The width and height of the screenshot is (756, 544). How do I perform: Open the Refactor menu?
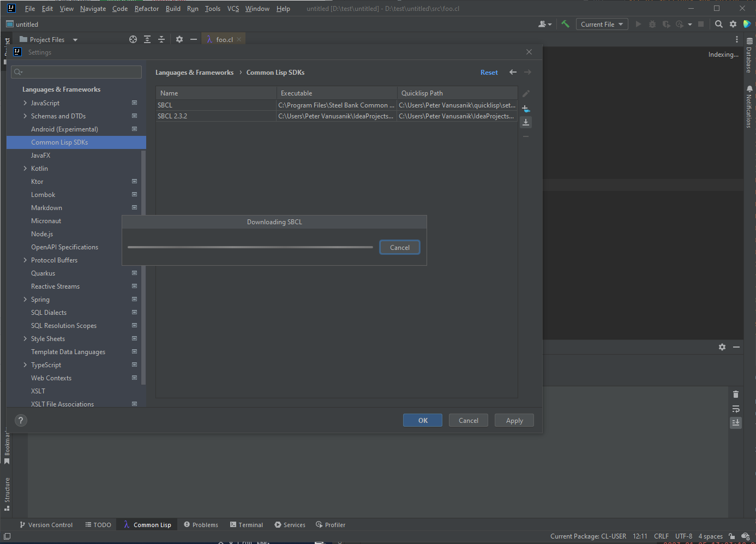point(146,9)
